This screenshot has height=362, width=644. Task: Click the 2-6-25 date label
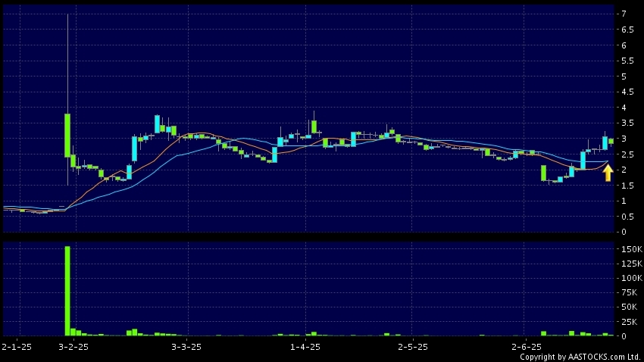tap(527, 347)
